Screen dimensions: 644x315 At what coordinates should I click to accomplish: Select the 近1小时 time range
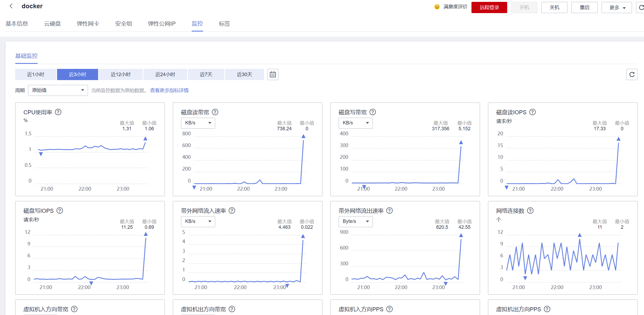[36, 74]
